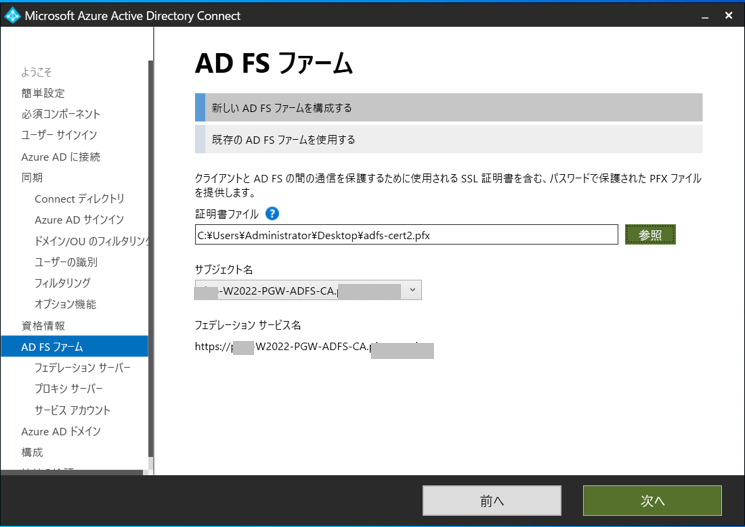Image resolution: width=745 pixels, height=527 pixels.
Task: Select フィルタリング sidebar item
Action: (62, 283)
